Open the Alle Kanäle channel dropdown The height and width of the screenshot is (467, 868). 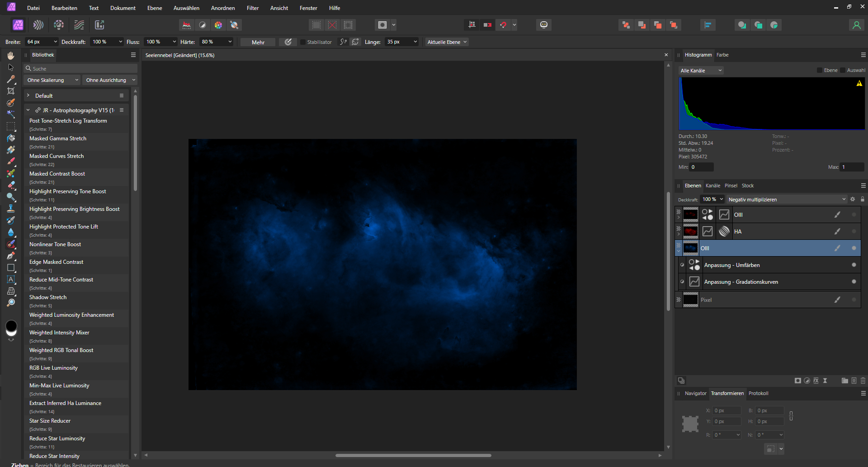[x=701, y=70]
